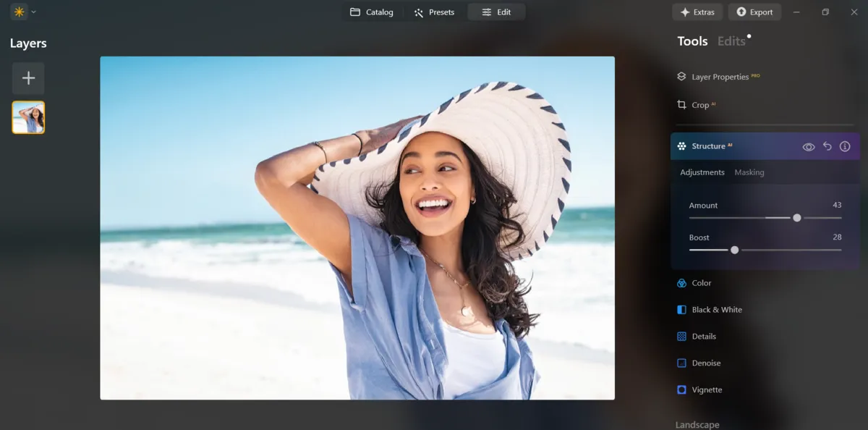Toggle Structure effect visibility
Viewport: 868px width, 430px height.
808,146
